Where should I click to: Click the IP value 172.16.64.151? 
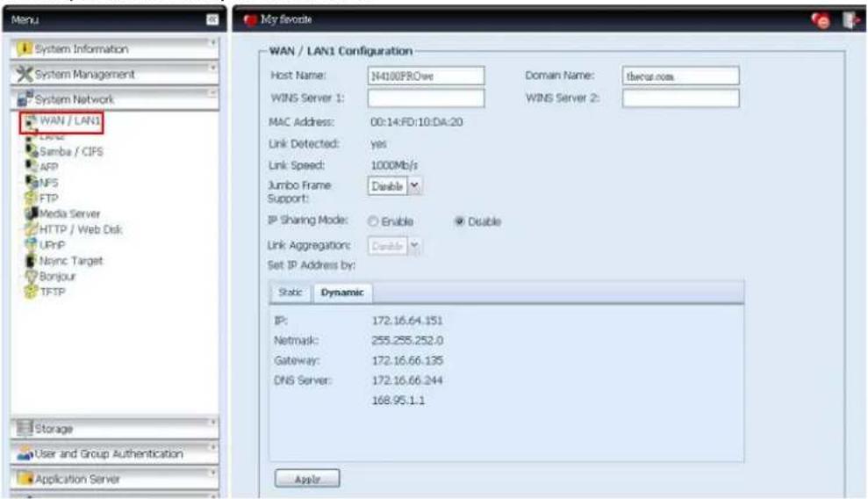[x=407, y=320]
